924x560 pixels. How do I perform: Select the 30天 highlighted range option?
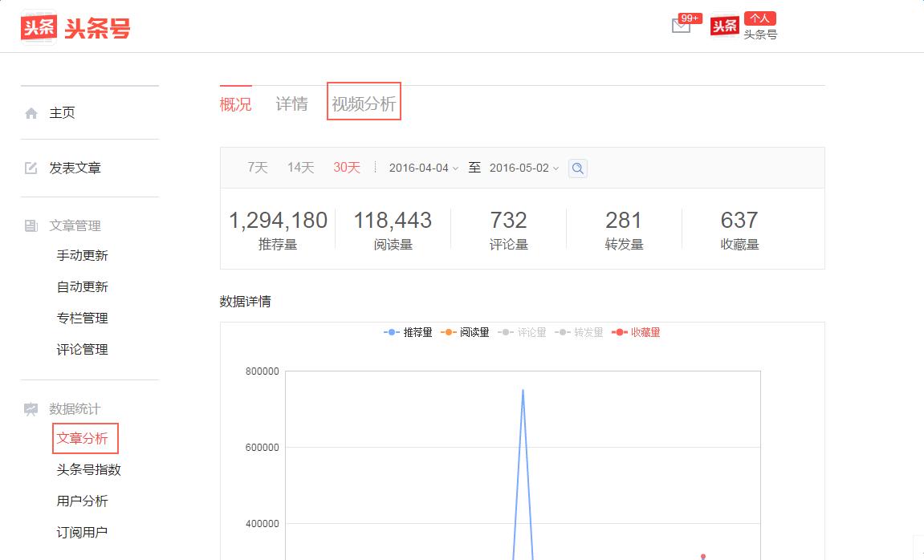[346, 168]
